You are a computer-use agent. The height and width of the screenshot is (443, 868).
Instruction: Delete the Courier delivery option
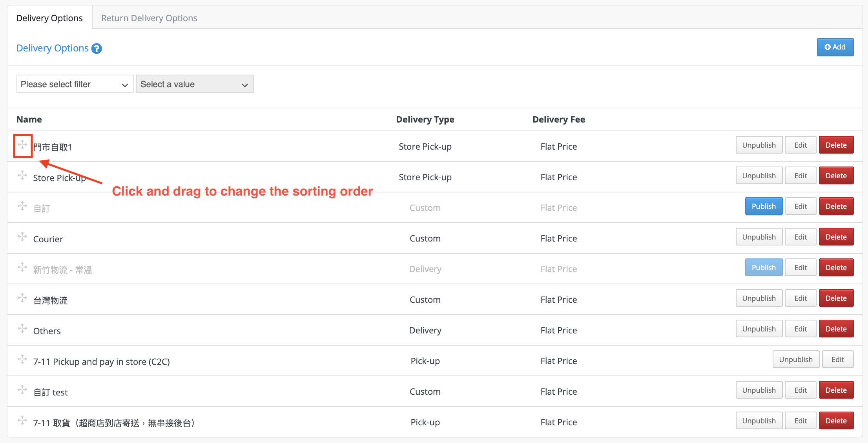[x=836, y=237]
